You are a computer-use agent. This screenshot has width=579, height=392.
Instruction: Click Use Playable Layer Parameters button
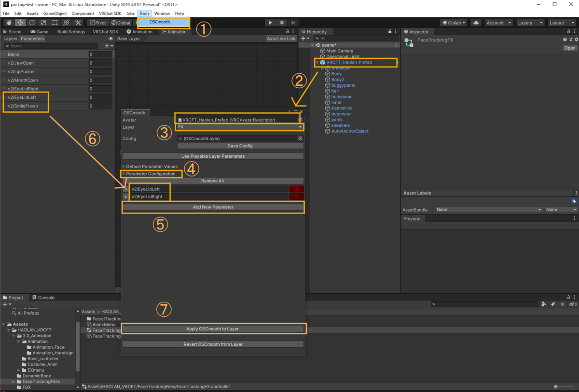(x=213, y=156)
